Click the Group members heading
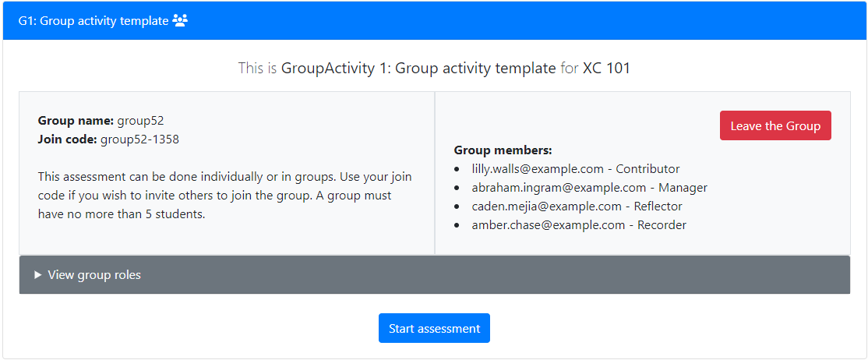868x360 pixels. click(x=503, y=150)
